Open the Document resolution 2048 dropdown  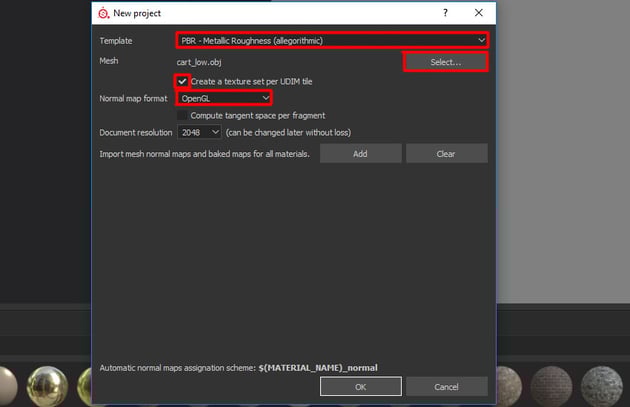[x=199, y=132]
